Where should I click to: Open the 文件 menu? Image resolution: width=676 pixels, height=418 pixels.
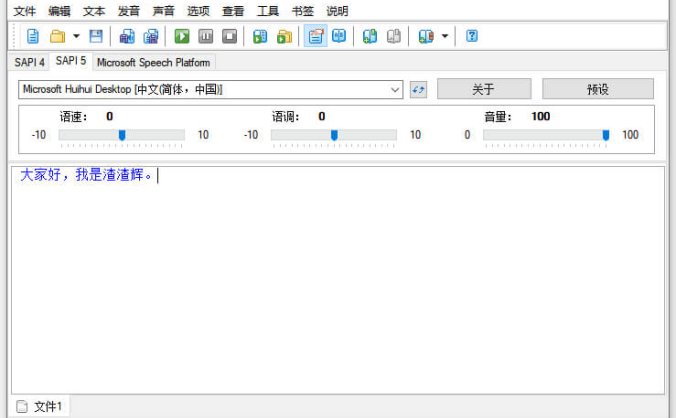coord(25,11)
